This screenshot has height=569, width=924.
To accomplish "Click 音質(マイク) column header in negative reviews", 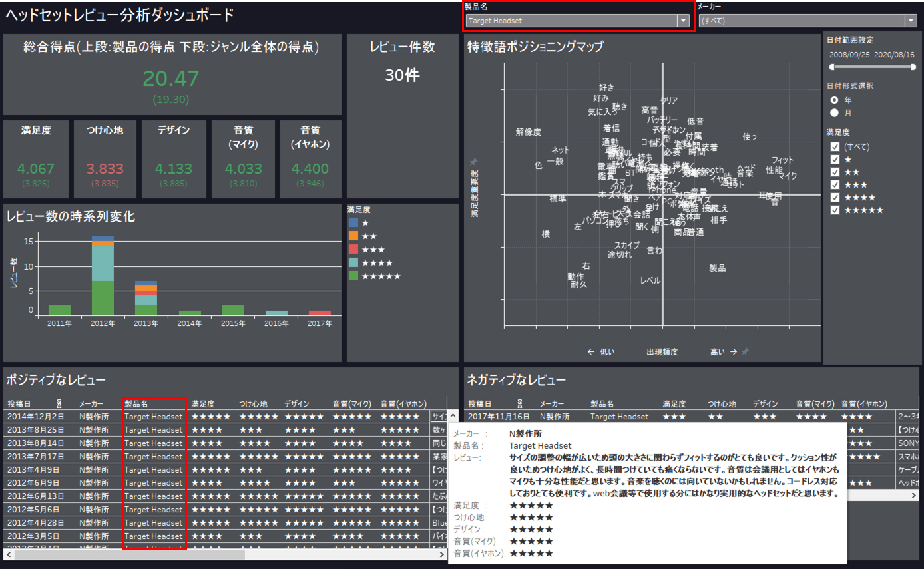I will coord(815,404).
